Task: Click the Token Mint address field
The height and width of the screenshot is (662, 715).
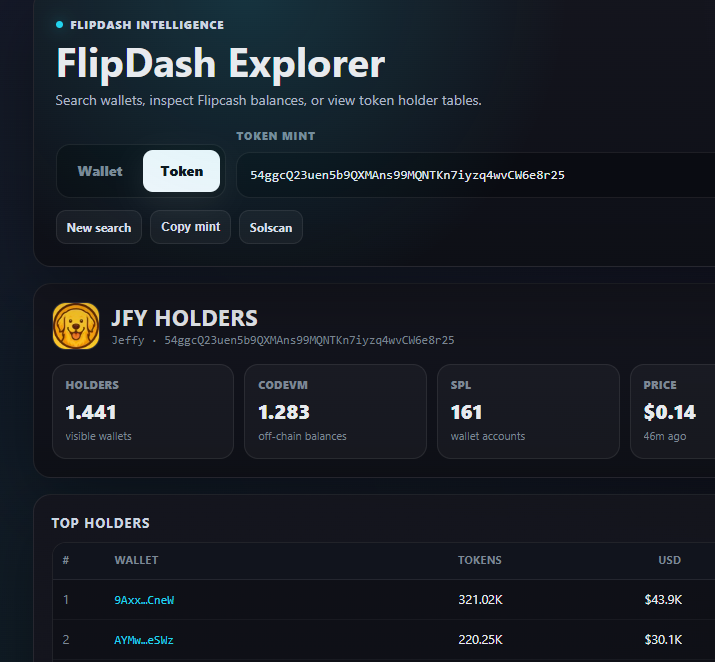Action: 476,175
